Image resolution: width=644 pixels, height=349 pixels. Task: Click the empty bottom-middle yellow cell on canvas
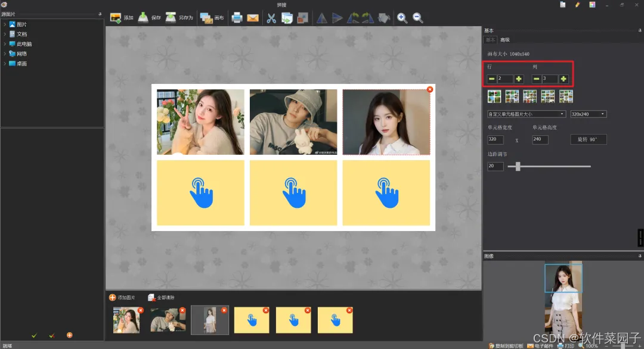[x=293, y=193]
